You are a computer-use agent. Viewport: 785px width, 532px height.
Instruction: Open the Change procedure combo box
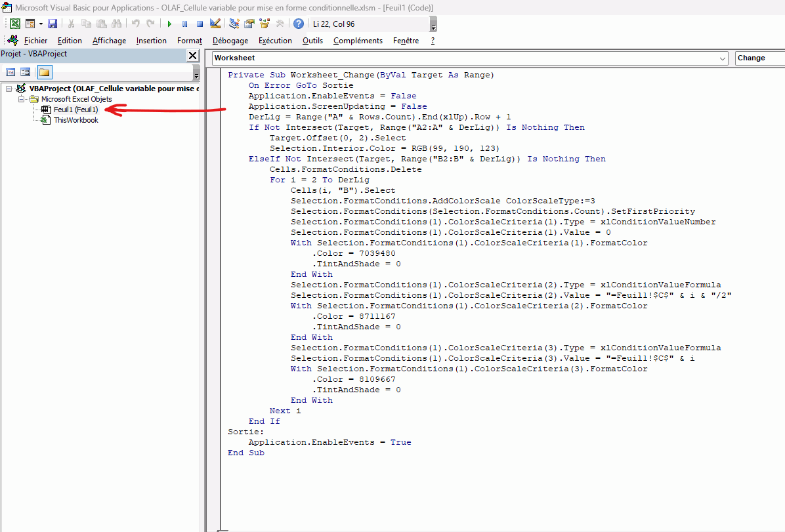(759, 58)
